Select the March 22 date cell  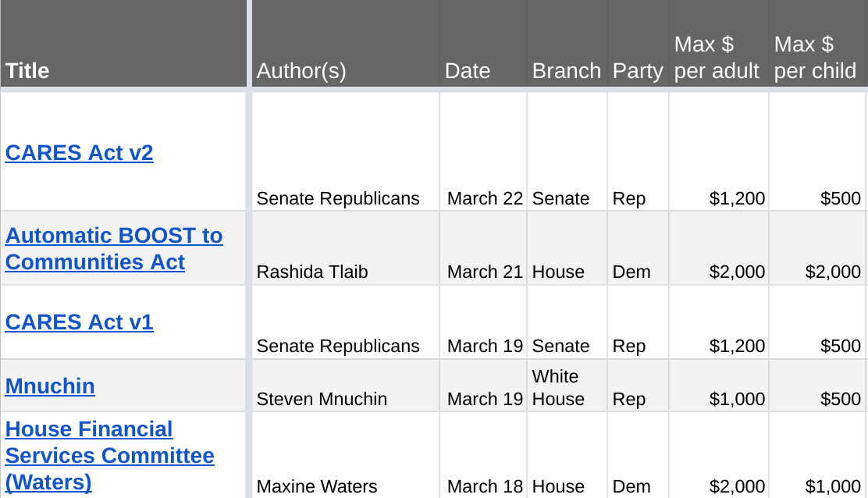483,151
